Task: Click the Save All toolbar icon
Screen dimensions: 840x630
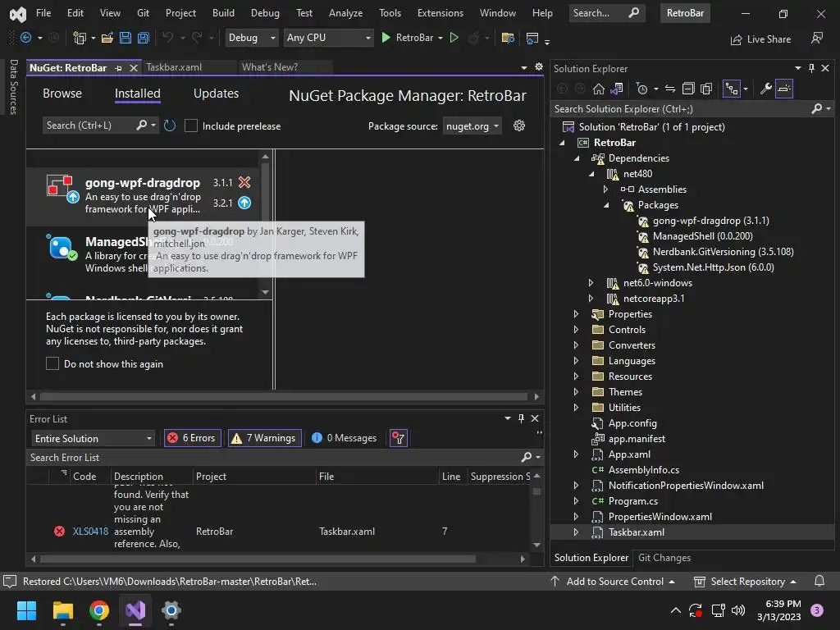Action: tap(143, 38)
